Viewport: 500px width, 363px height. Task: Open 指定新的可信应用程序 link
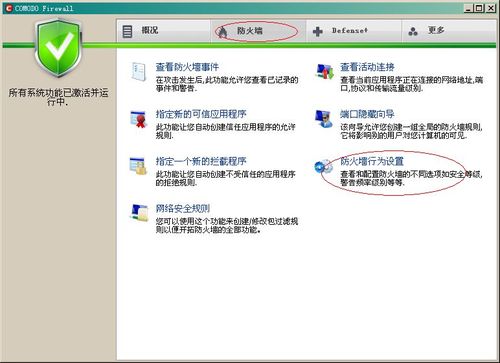(201, 114)
